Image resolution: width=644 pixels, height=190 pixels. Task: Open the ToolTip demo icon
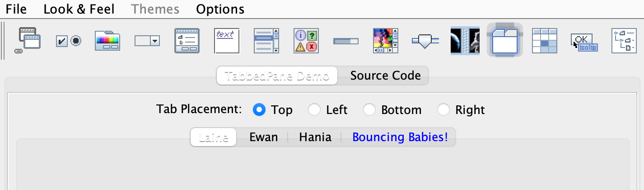pos(584,41)
